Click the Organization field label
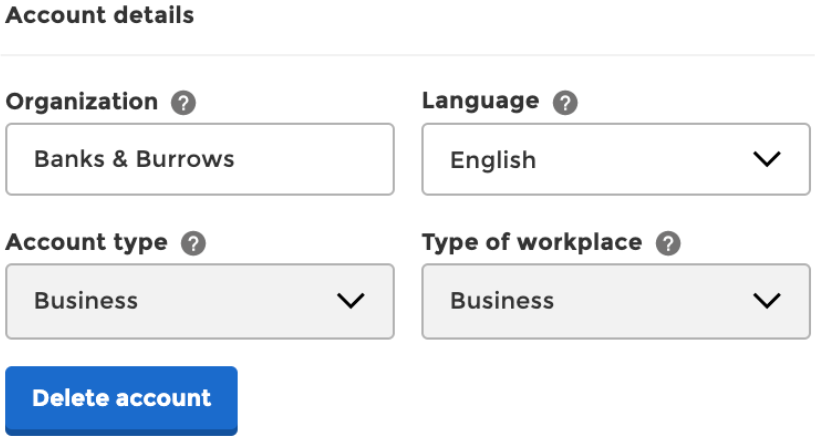This screenshot has height=440, width=816. pyautogui.click(x=82, y=102)
